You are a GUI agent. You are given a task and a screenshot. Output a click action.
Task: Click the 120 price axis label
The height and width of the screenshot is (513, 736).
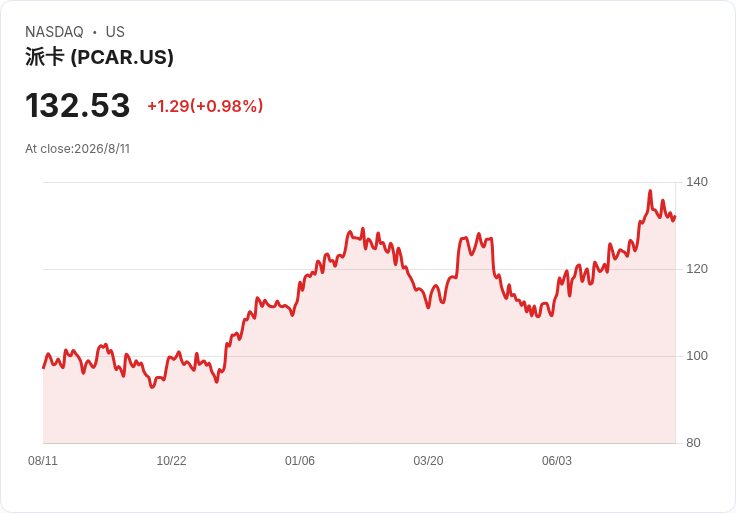(x=697, y=269)
